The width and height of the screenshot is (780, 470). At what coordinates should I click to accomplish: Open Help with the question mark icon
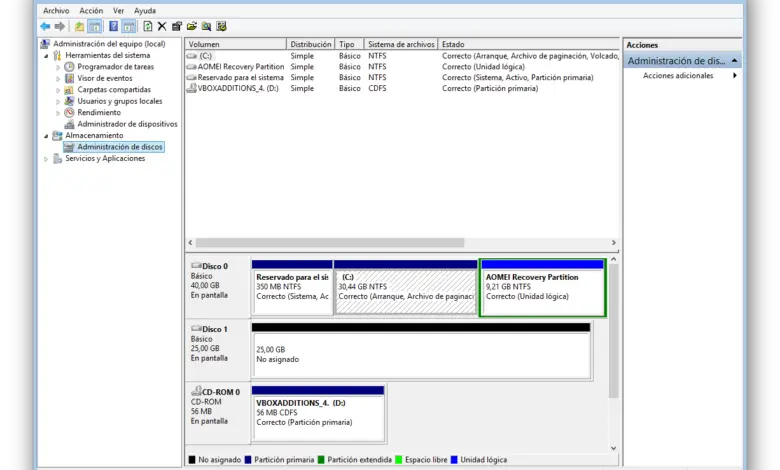point(114,26)
